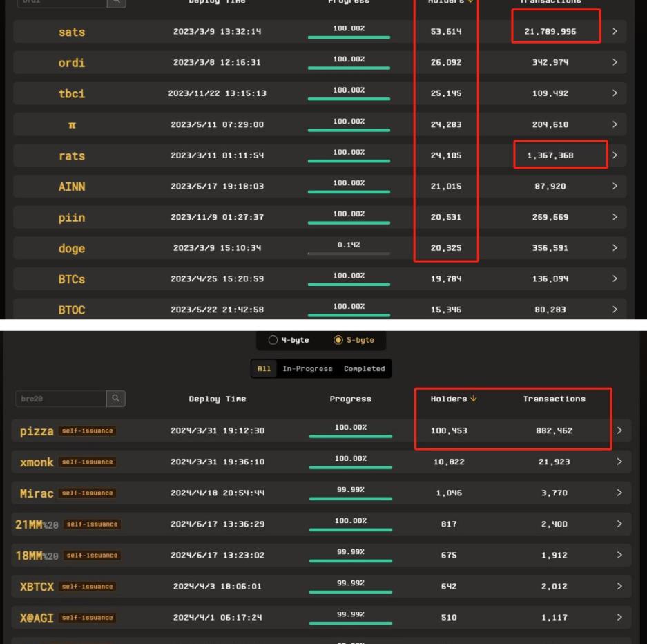The height and width of the screenshot is (644, 647).
Task: Select the tbci token name
Action: click(72, 94)
